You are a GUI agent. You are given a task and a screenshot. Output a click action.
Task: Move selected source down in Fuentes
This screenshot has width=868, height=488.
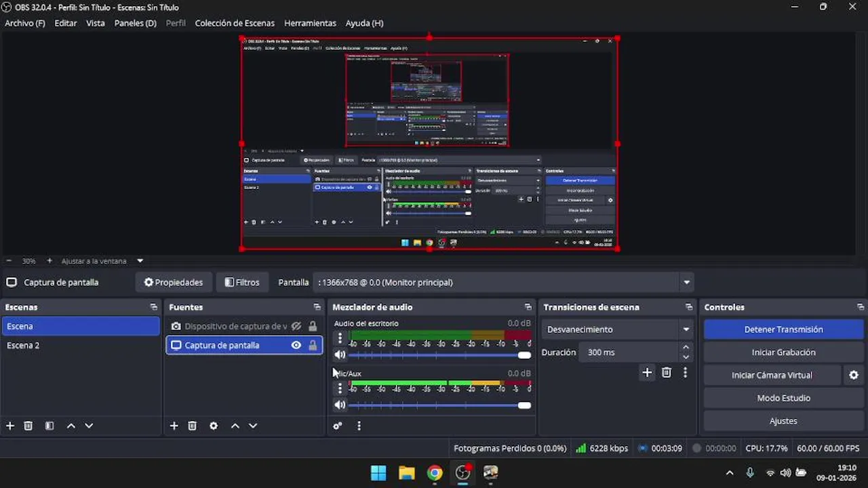pyautogui.click(x=253, y=426)
